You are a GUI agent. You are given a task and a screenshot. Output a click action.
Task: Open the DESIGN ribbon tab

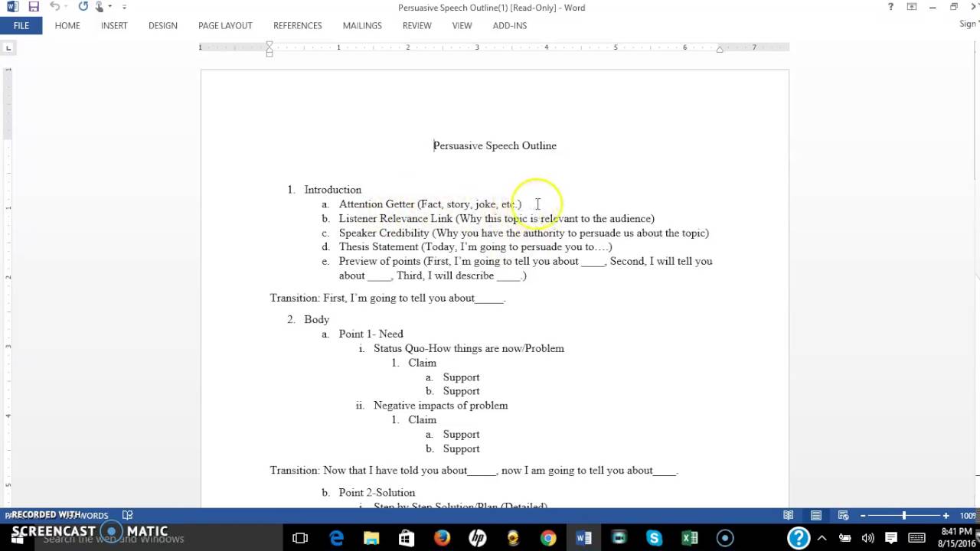[x=163, y=25]
